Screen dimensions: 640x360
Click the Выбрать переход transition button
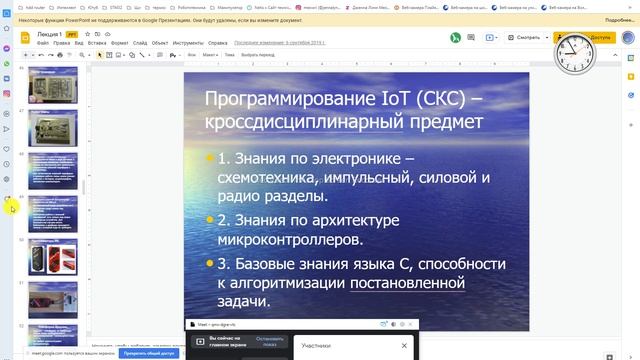point(258,55)
